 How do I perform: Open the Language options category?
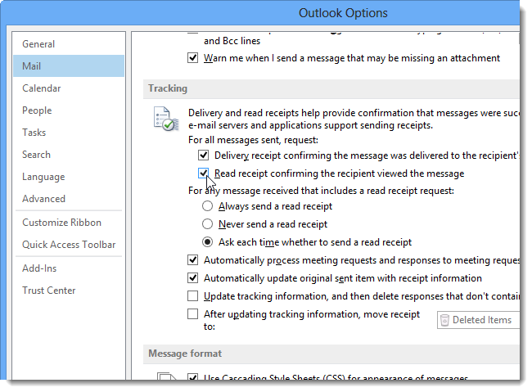[69, 177]
